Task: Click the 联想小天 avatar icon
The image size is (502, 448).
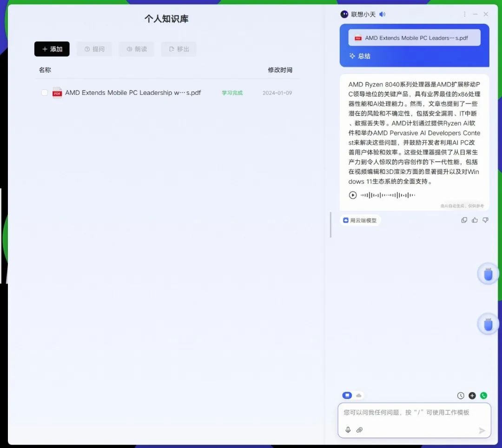Action: [x=344, y=14]
